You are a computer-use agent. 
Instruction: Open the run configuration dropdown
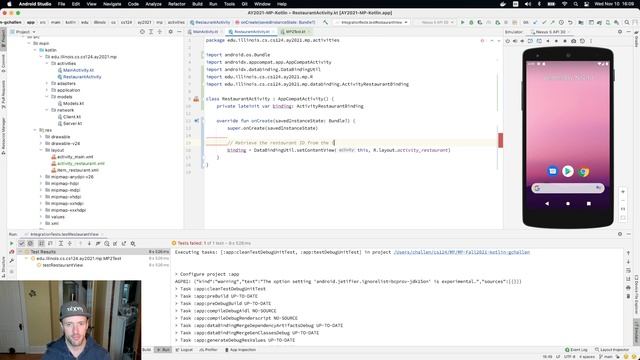[371, 22]
